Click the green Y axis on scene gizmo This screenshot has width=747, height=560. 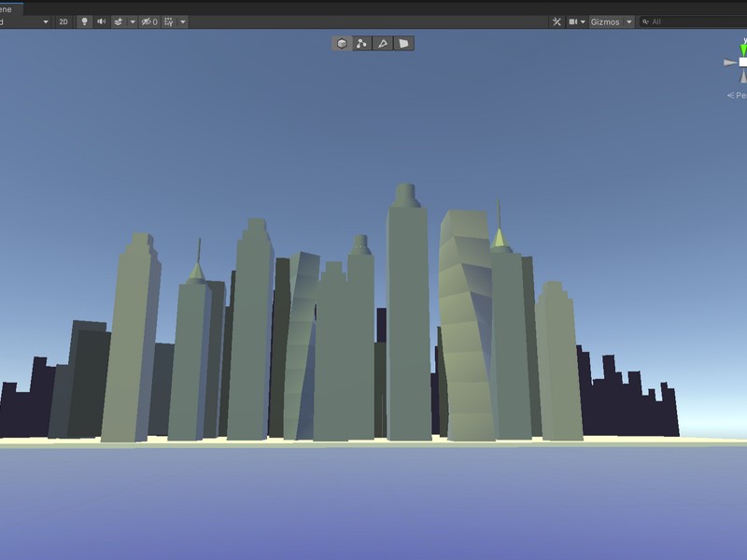point(742,49)
